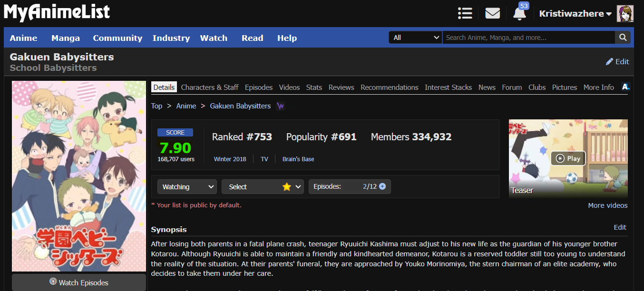Switch to the Clubs tab
Image resolution: width=644 pixels, height=291 pixels.
[x=537, y=87]
